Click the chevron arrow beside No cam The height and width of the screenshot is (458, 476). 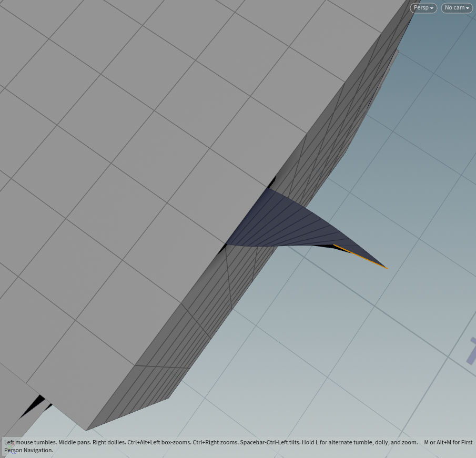tap(468, 8)
